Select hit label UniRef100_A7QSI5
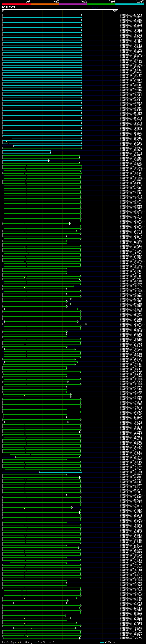Screen dimensions: 146x644 click(131, 58)
